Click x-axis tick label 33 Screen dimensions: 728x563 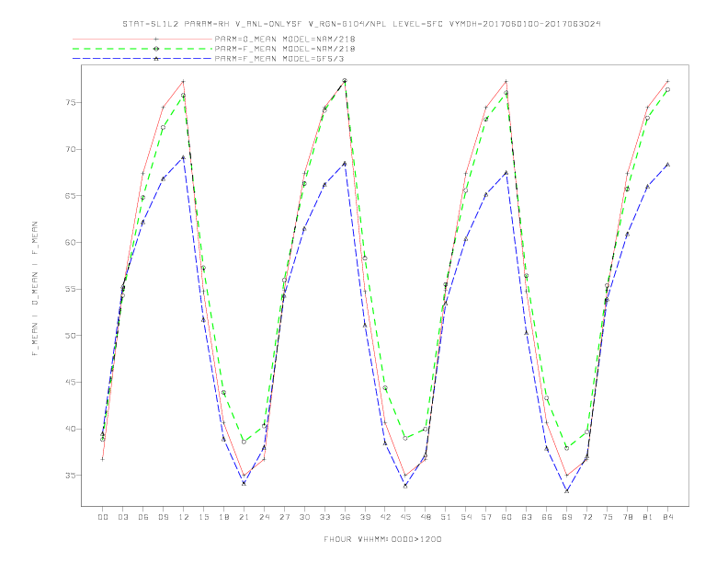pyautogui.click(x=324, y=517)
